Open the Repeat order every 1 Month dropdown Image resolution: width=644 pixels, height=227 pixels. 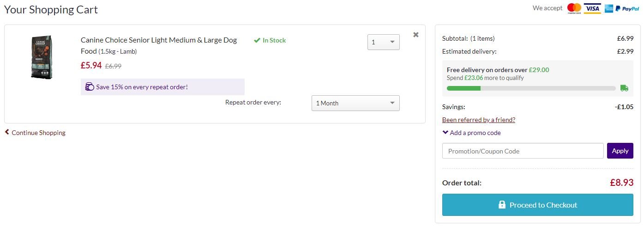pyautogui.click(x=355, y=103)
